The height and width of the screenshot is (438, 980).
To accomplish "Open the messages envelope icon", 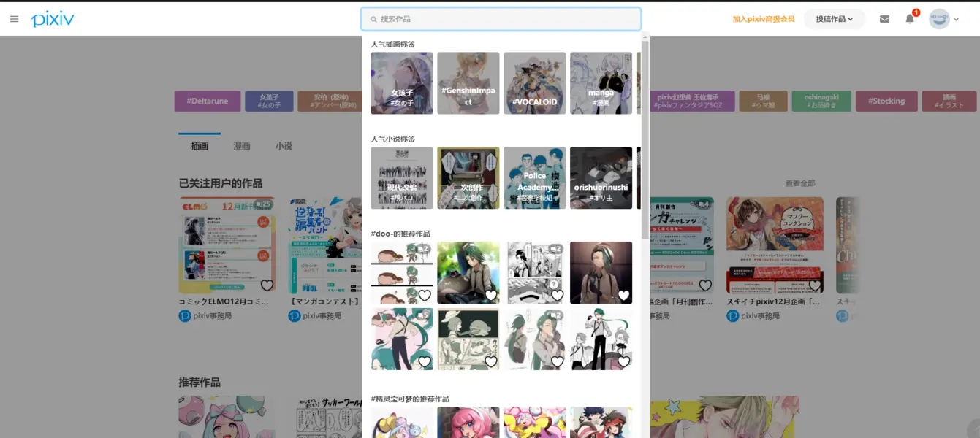I will pos(884,19).
